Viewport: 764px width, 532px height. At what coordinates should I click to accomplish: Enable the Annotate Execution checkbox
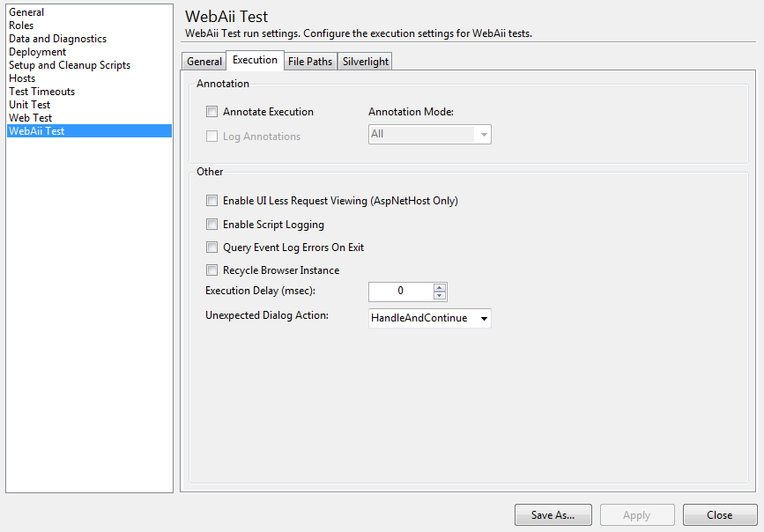pos(211,112)
